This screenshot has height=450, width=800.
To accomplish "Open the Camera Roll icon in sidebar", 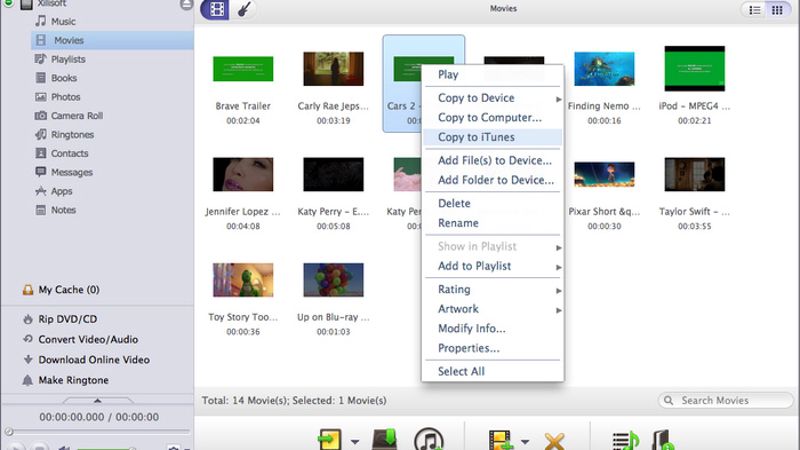I will pos(41,115).
